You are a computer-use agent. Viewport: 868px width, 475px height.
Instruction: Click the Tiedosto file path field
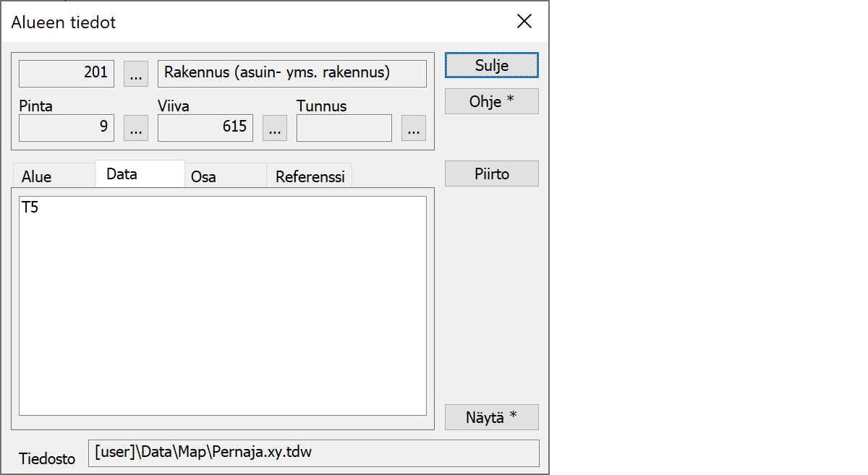click(313, 453)
